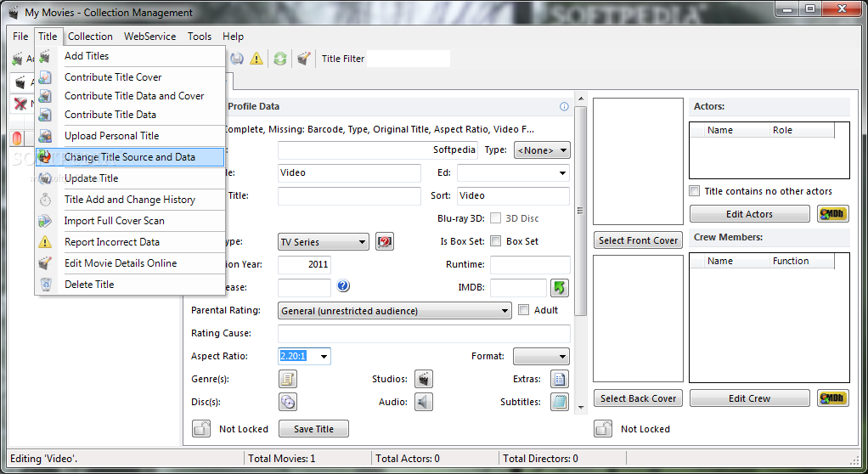Image resolution: width=868 pixels, height=474 pixels.
Task: Open the Tools menu
Action: click(200, 36)
